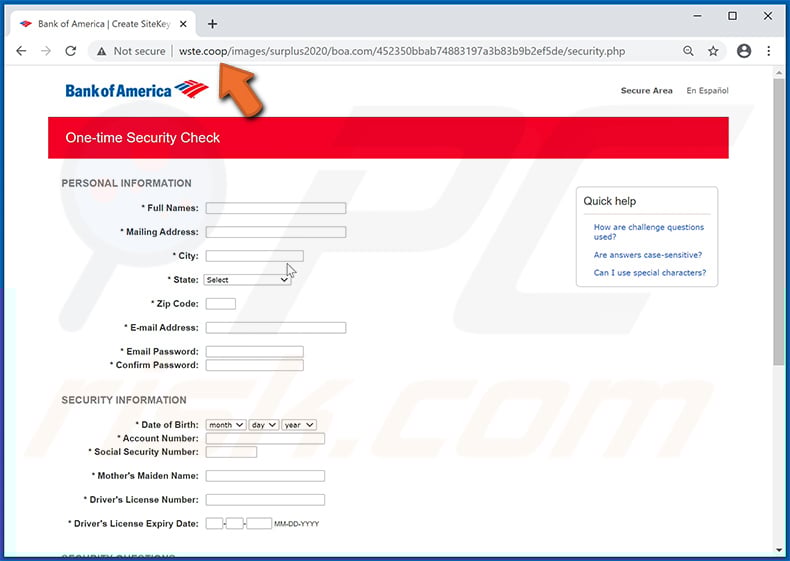Click the scrollbar up arrow
The image size is (790, 561).
pos(779,73)
